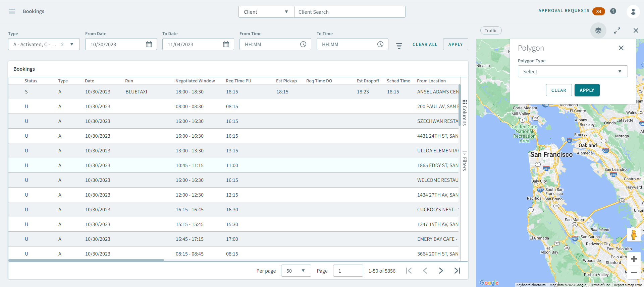
Task: Open the Client search type dropdown
Action: tap(266, 12)
